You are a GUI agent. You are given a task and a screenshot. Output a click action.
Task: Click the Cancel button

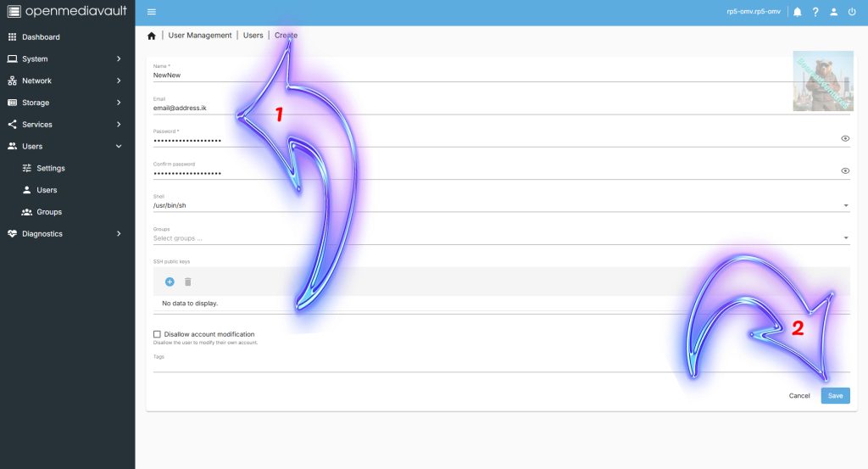[x=799, y=396]
